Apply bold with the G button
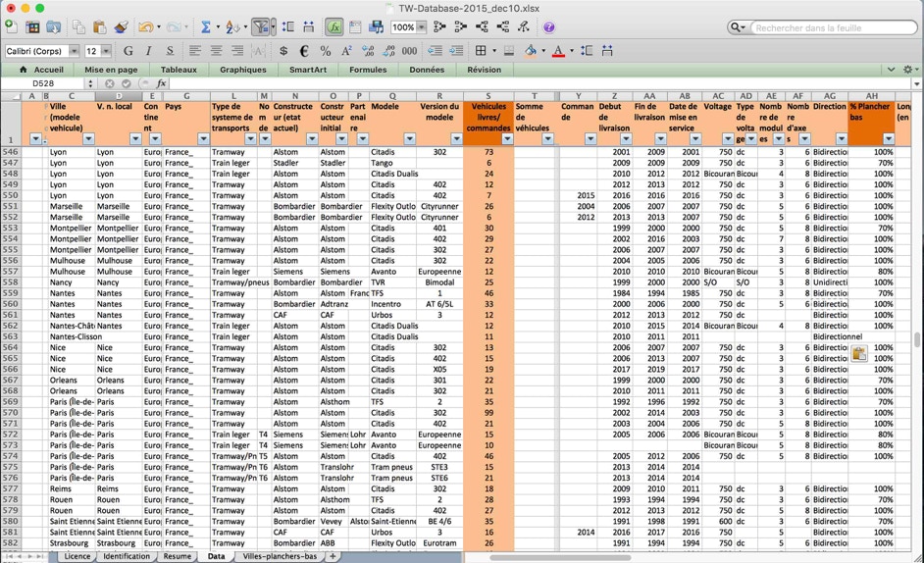Screen dimensions: 924x563 (128, 51)
